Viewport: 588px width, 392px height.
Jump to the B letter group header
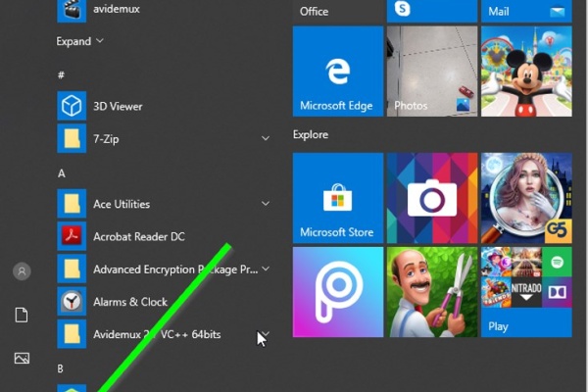pos(61,368)
